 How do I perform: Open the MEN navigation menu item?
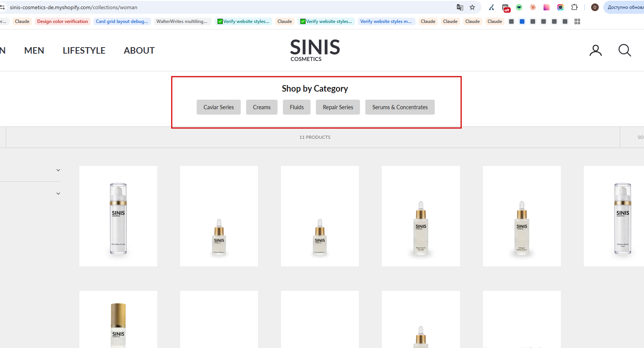[34, 51]
